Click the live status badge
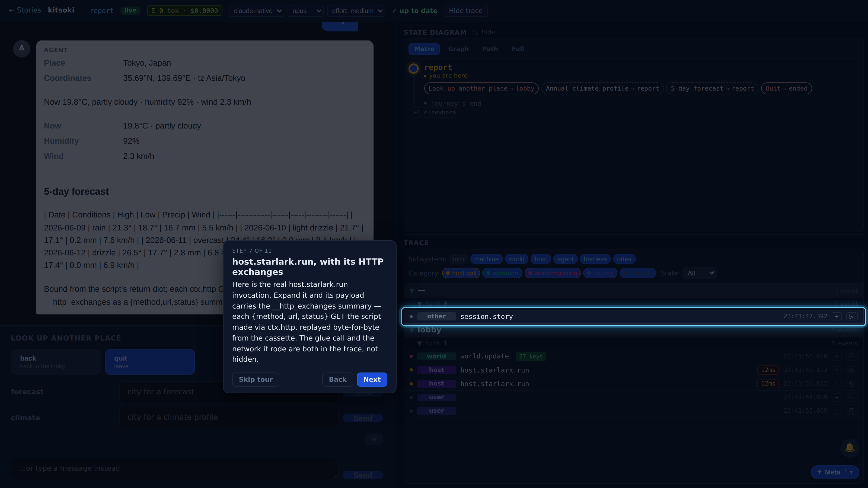 click(130, 11)
